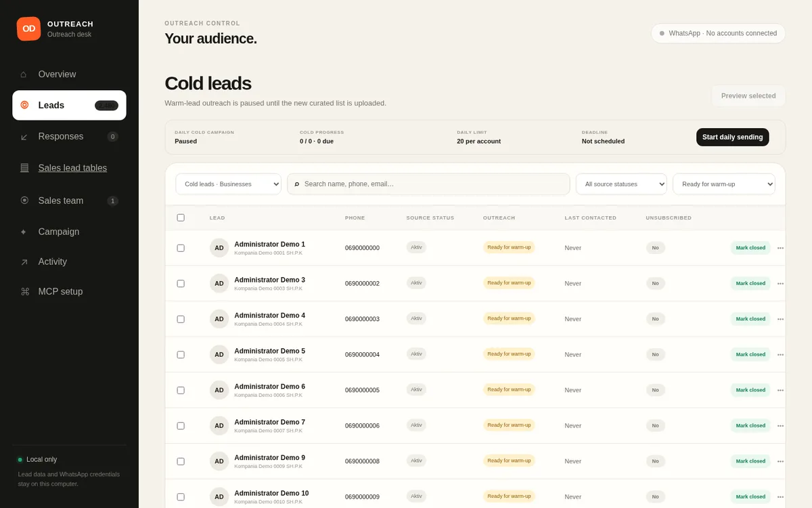Mark Administrator Demo 4 as closed

[x=750, y=319]
